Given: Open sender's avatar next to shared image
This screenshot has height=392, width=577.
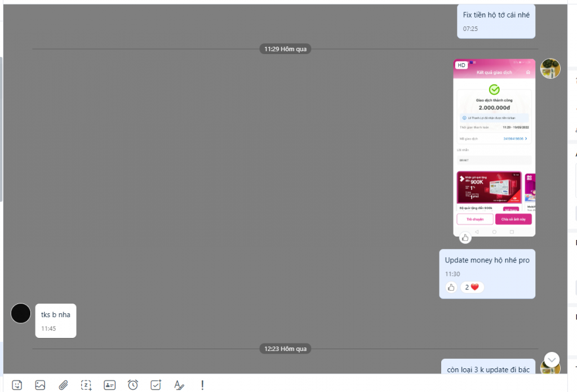Looking at the screenshot, I should click(x=550, y=69).
